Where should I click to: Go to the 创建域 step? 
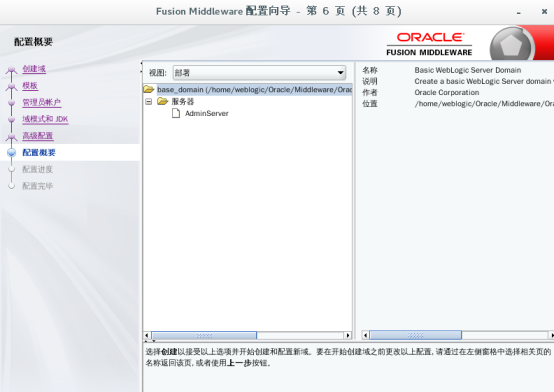tap(34, 69)
